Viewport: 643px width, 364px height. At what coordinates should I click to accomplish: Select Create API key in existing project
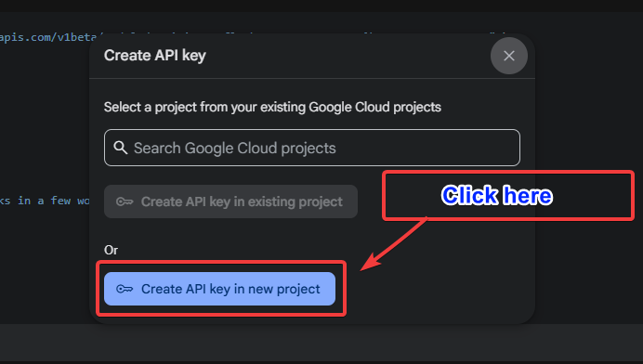[230, 201]
